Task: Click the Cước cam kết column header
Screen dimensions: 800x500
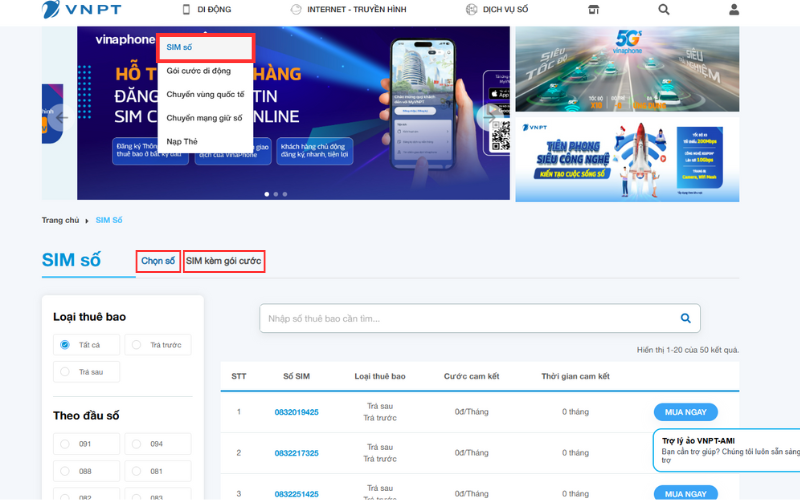Action: coord(471,376)
